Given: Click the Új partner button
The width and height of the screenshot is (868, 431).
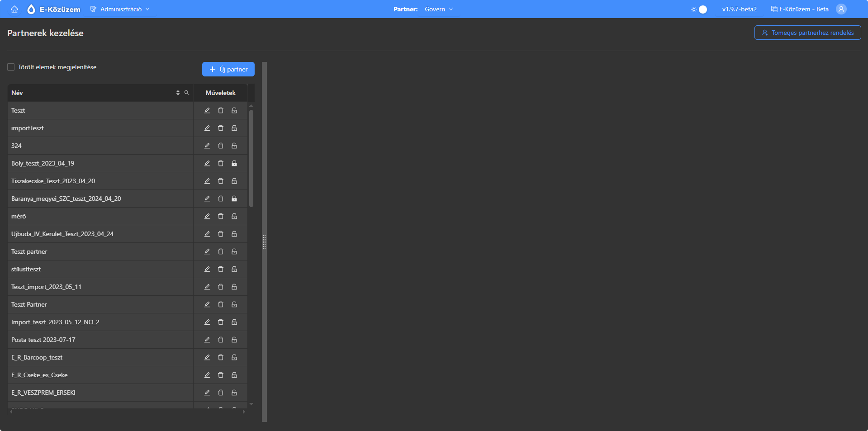Looking at the screenshot, I should point(228,69).
